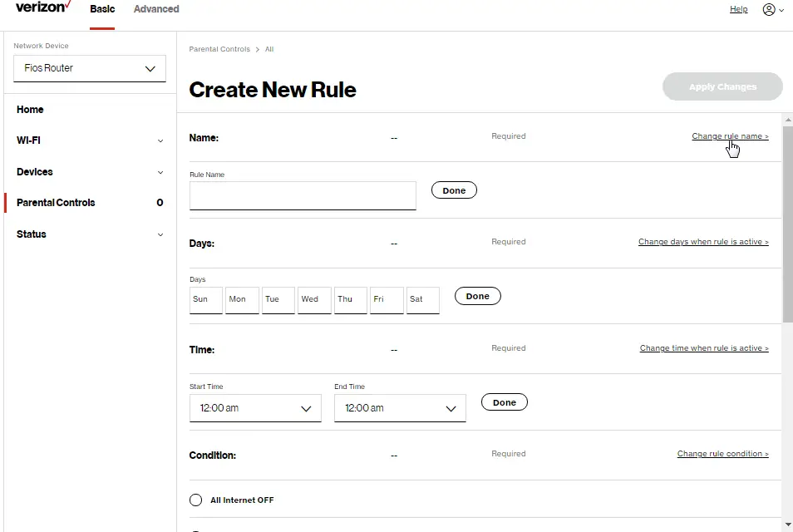This screenshot has width=793, height=532.
Task: Expand the Status sidebar section
Action: pyautogui.click(x=86, y=234)
